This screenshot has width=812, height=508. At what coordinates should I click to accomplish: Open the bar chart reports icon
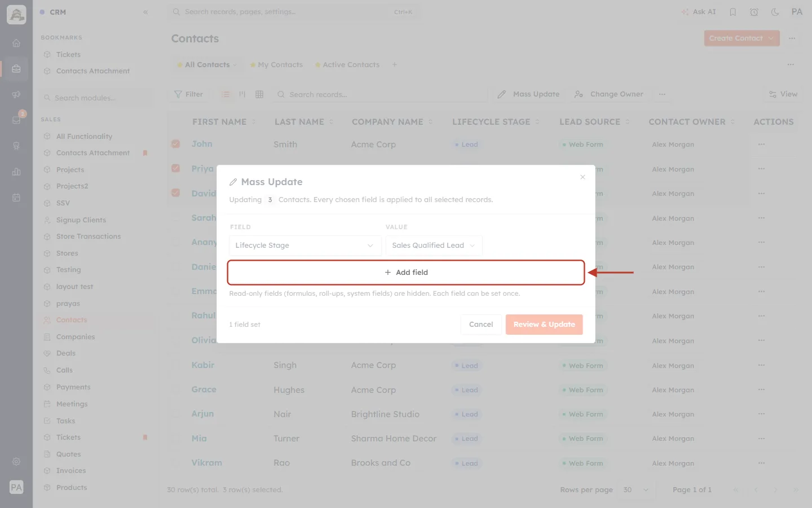(16, 172)
